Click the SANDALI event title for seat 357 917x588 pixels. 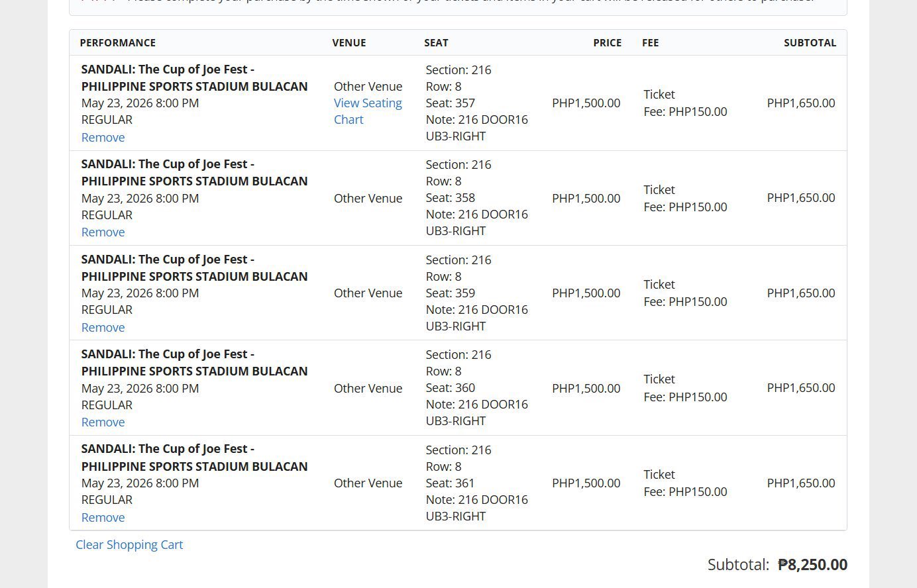click(x=194, y=77)
